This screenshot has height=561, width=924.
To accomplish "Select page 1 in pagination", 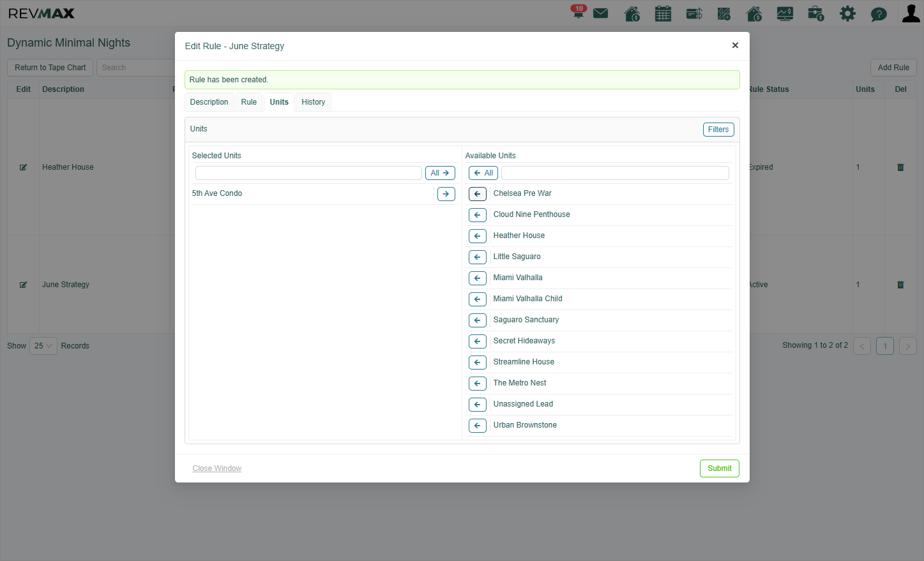I will click(x=885, y=346).
